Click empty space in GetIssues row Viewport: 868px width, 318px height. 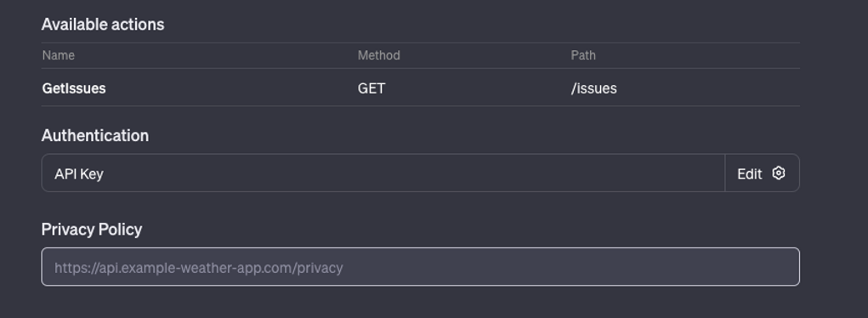(x=232, y=88)
